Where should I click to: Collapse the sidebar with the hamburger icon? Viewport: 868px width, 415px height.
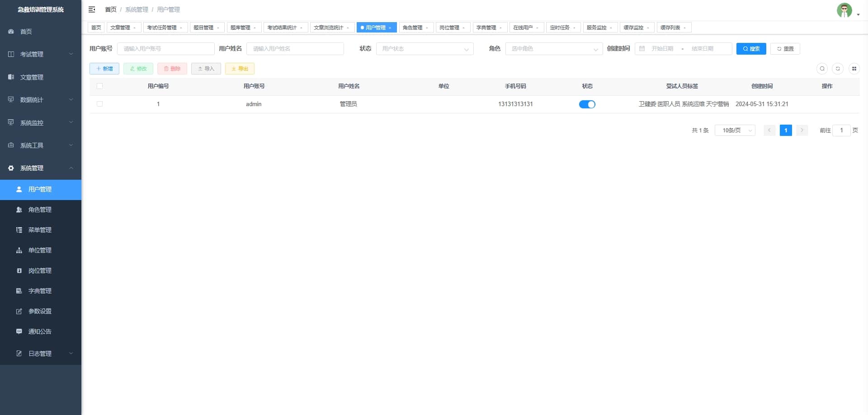coord(92,9)
